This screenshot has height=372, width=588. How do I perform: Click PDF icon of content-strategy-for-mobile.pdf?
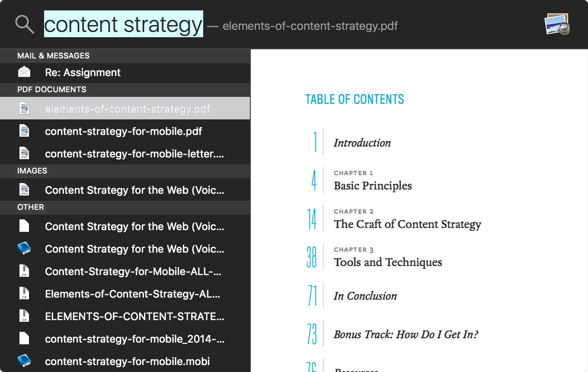point(24,131)
